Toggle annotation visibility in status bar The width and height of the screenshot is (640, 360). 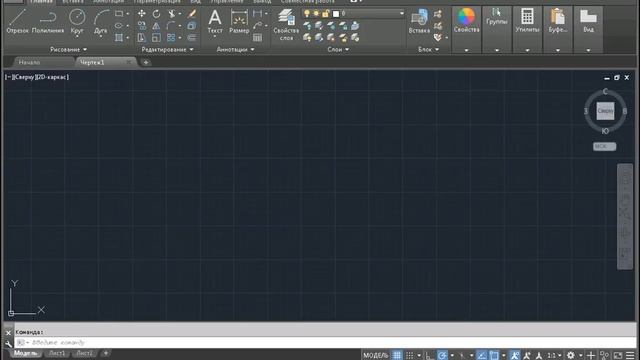[515, 355]
